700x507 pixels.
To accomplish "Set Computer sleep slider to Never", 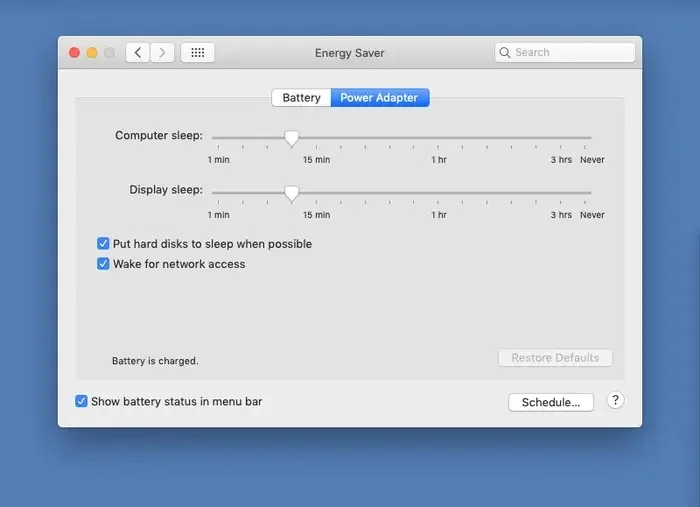I will (591, 138).
